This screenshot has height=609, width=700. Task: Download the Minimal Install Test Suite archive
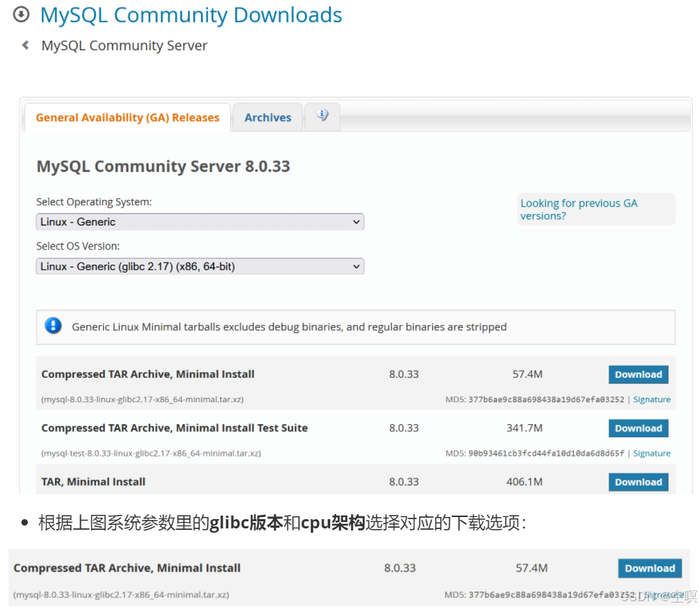pyautogui.click(x=639, y=428)
